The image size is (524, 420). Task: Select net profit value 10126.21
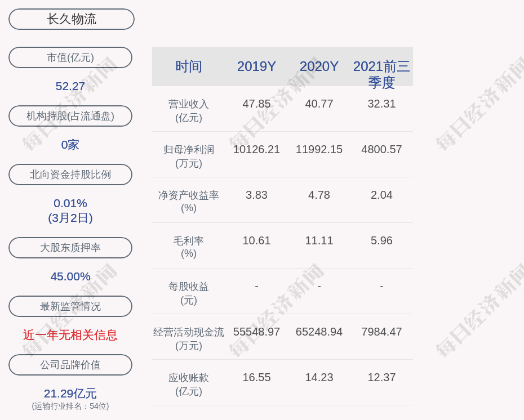click(x=256, y=149)
